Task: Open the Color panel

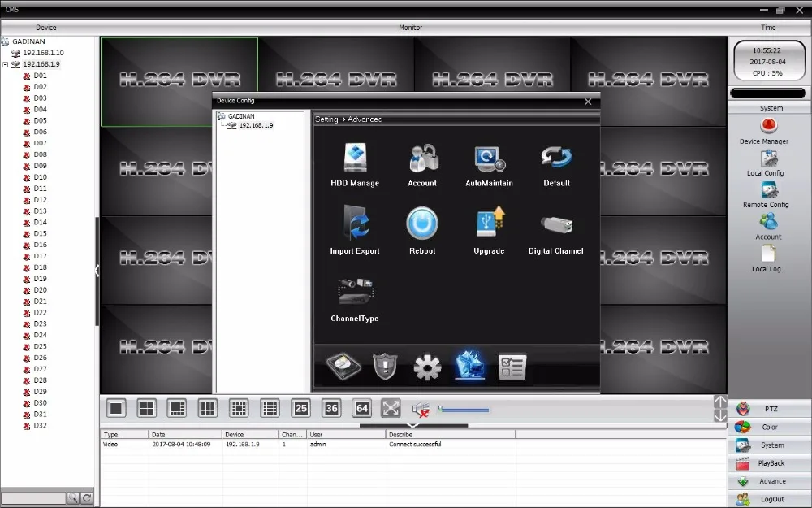Action: click(770, 428)
